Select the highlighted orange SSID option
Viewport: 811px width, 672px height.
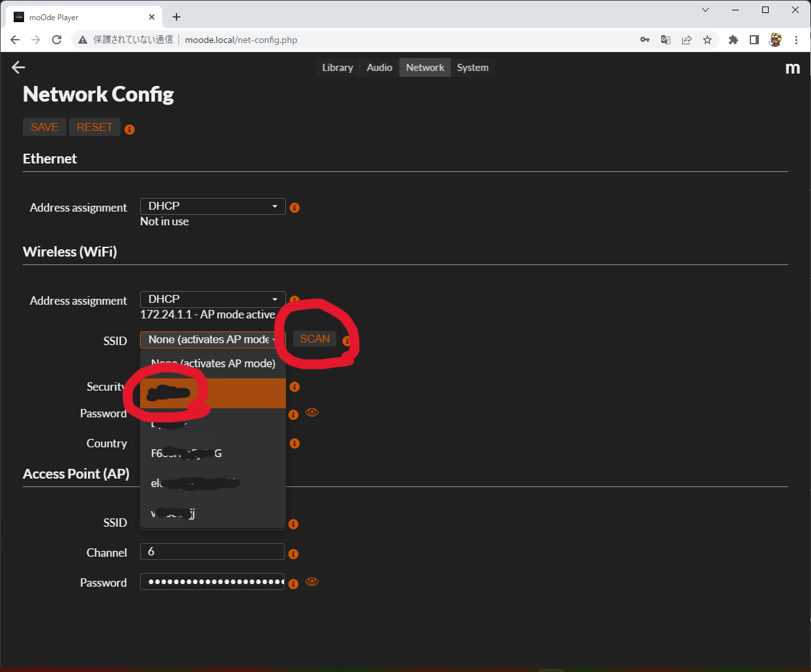[213, 393]
